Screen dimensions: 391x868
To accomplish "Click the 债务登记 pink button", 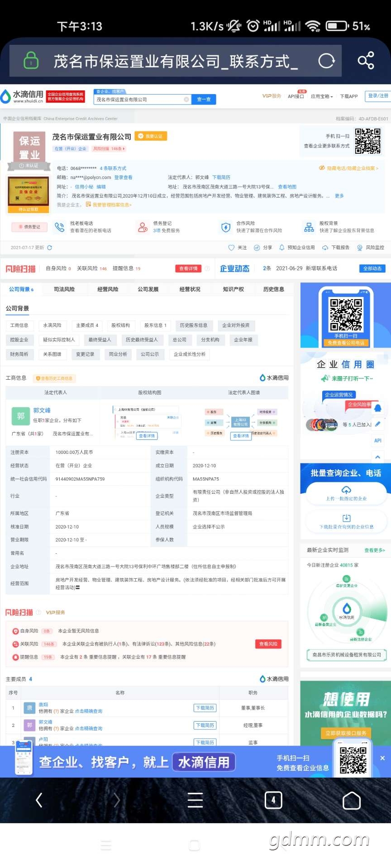I will pyautogui.click(x=29, y=227).
